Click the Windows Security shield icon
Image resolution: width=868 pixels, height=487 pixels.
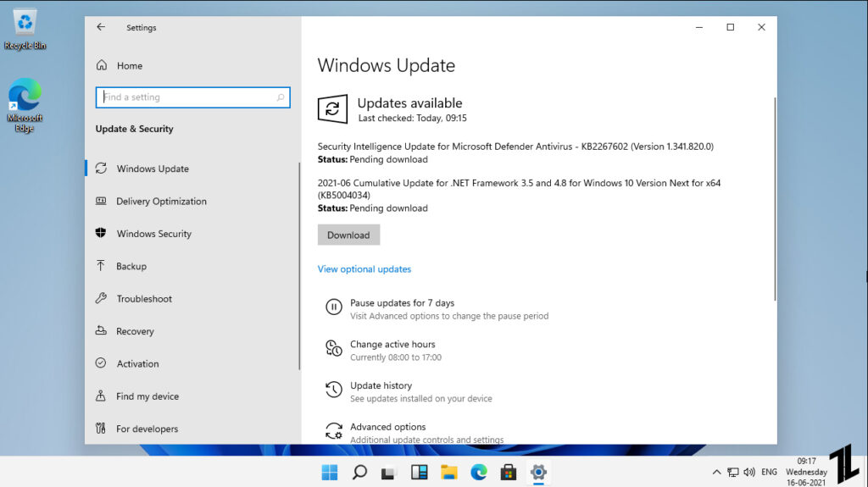click(101, 233)
